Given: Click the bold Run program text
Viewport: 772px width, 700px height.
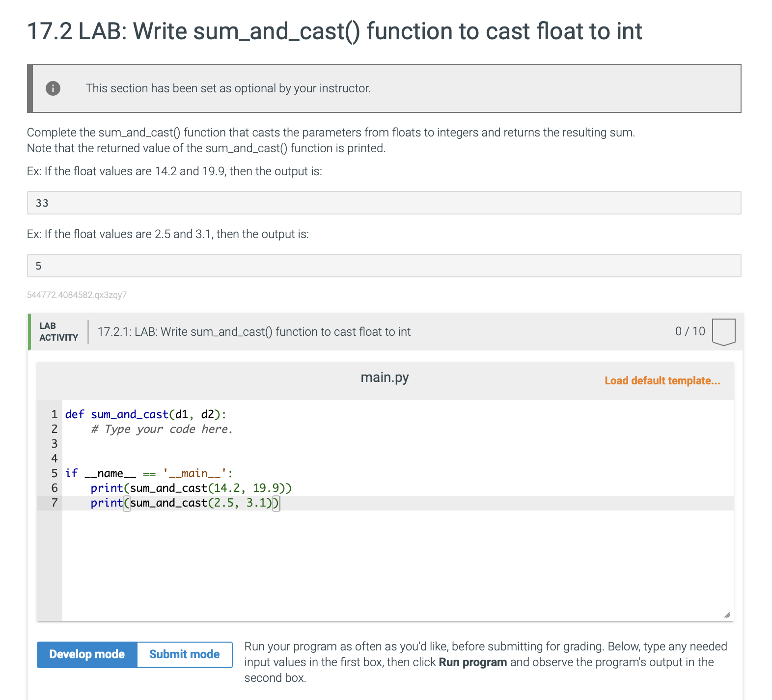Looking at the screenshot, I should click(473, 662).
